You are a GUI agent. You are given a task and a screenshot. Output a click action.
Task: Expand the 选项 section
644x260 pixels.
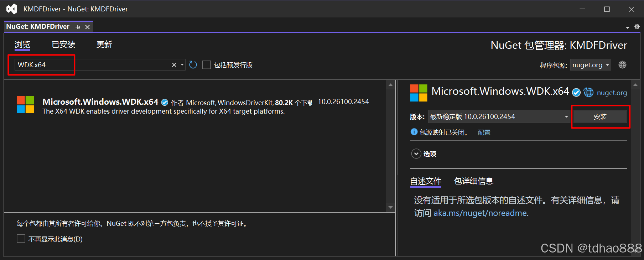416,154
